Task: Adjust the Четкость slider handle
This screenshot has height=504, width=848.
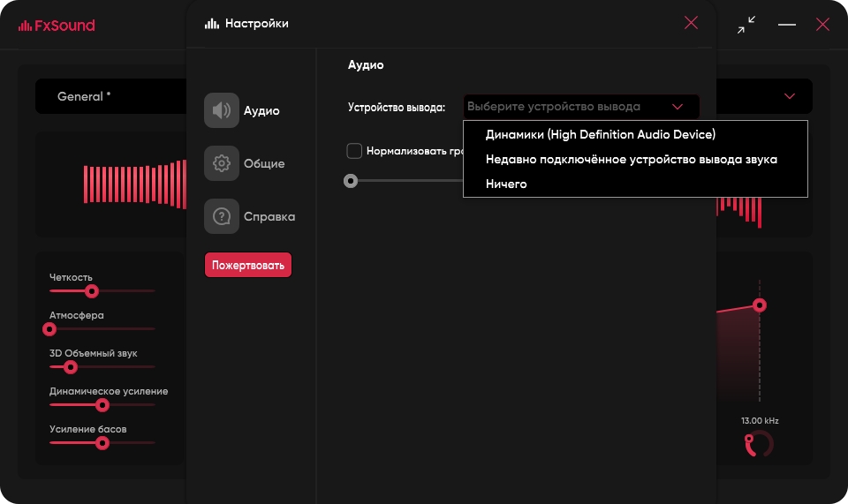Action: pyautogui.click(x=91, y=290)
